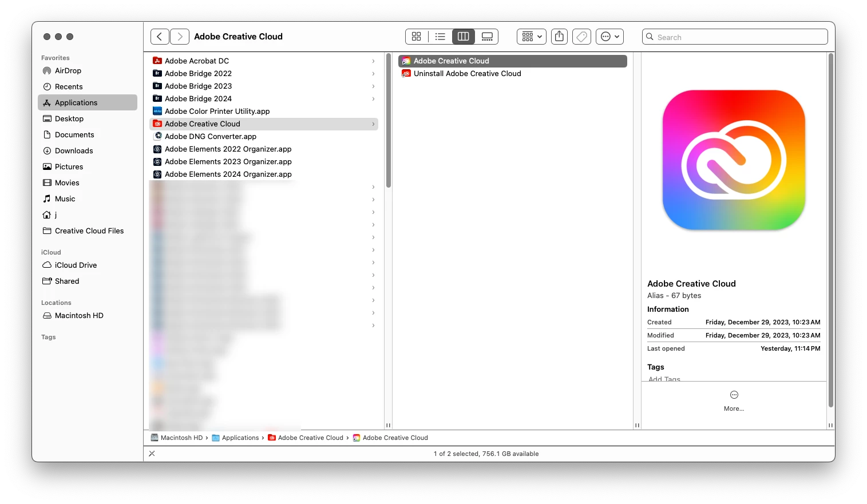Open Recents in the sidebar

coord(88,87)
